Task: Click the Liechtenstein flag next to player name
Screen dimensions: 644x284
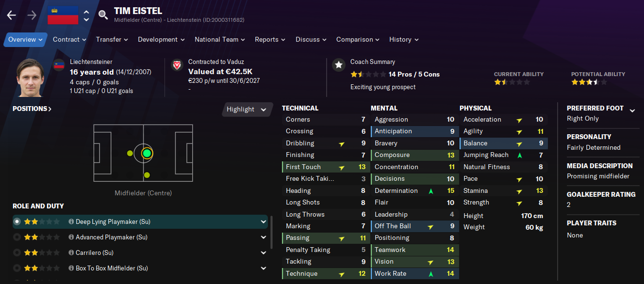Action: pos(63,15)
